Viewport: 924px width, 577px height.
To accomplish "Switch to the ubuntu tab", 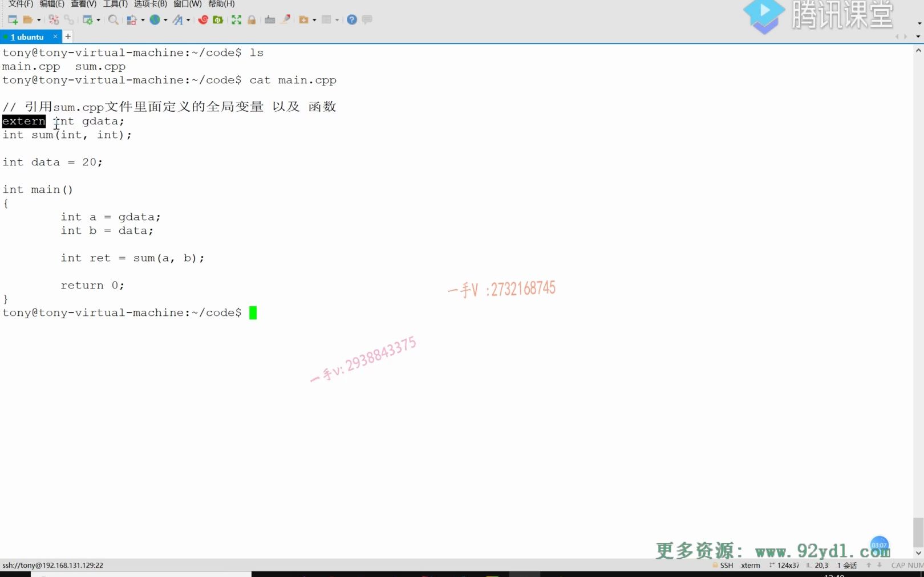I will 29,36.
